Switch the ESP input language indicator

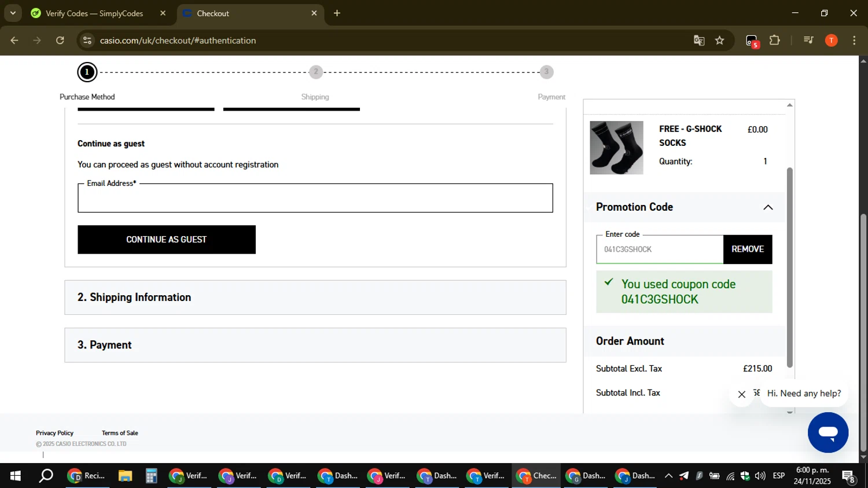click(x=779, y=476)
